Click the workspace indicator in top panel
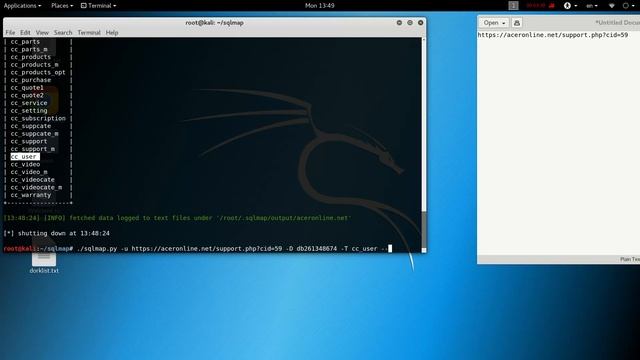 pyautogui.click(x=513, y=6)
